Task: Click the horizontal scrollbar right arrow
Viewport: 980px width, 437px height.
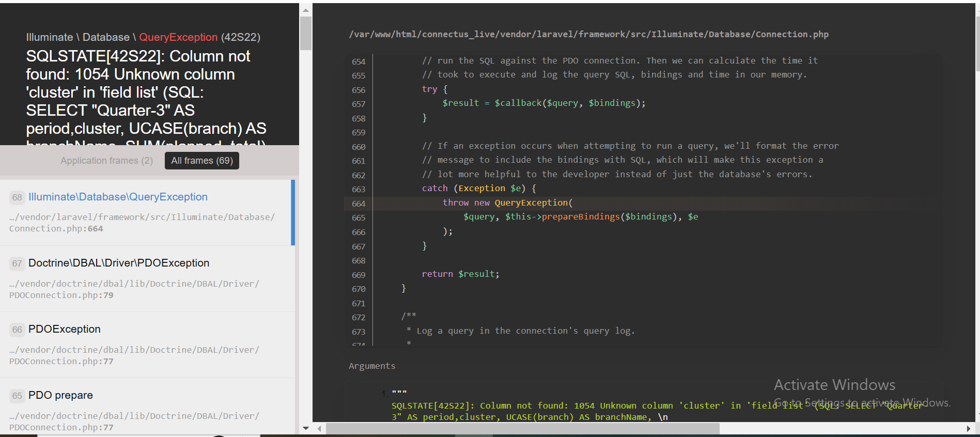Action: 968,428
